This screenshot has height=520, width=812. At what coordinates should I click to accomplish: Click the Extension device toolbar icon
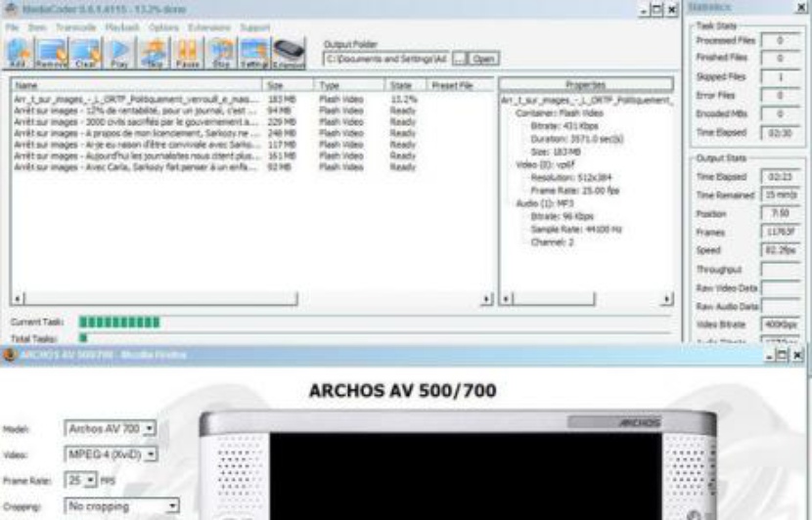(x=289, y=54)
